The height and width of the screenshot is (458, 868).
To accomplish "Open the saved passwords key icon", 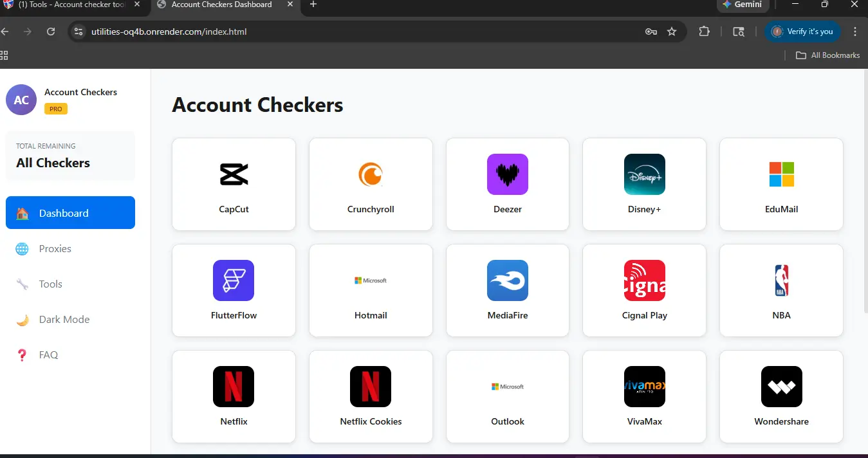I will click(x=651, y=32).
